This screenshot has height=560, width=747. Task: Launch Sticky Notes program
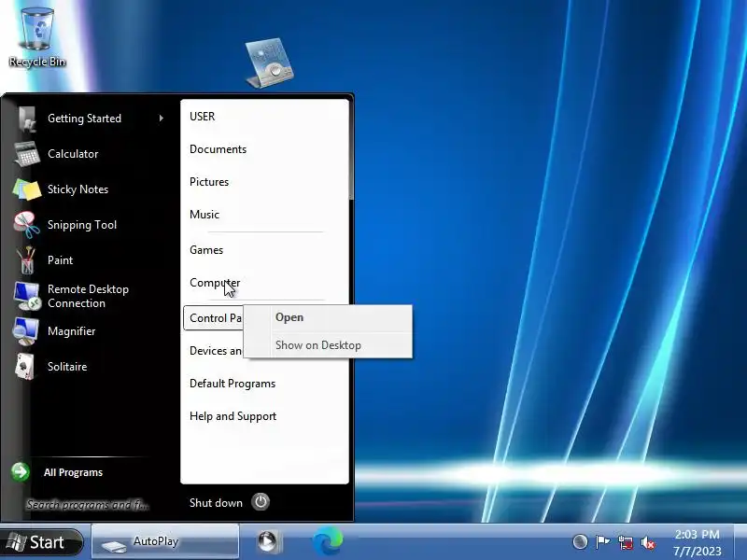click(78, 189)
